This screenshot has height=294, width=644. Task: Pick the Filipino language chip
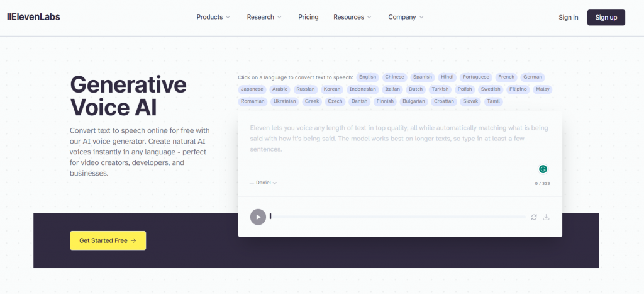518,89
